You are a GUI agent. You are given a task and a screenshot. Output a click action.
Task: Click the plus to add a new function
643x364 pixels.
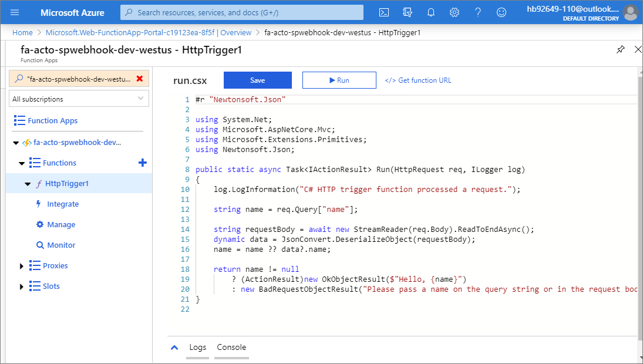143,163
